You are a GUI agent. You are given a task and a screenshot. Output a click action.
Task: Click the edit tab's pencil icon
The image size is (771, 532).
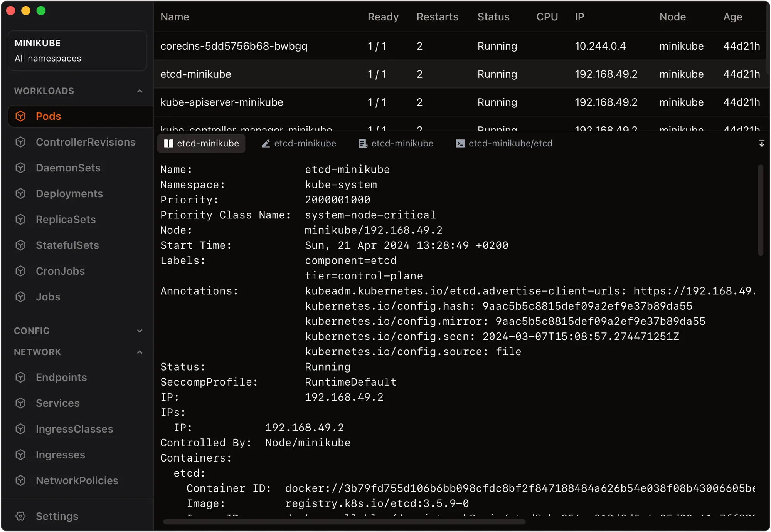[266, 143]
